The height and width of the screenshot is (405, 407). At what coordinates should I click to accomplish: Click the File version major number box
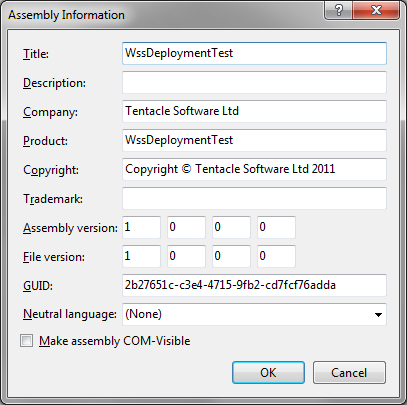[141, 256]
